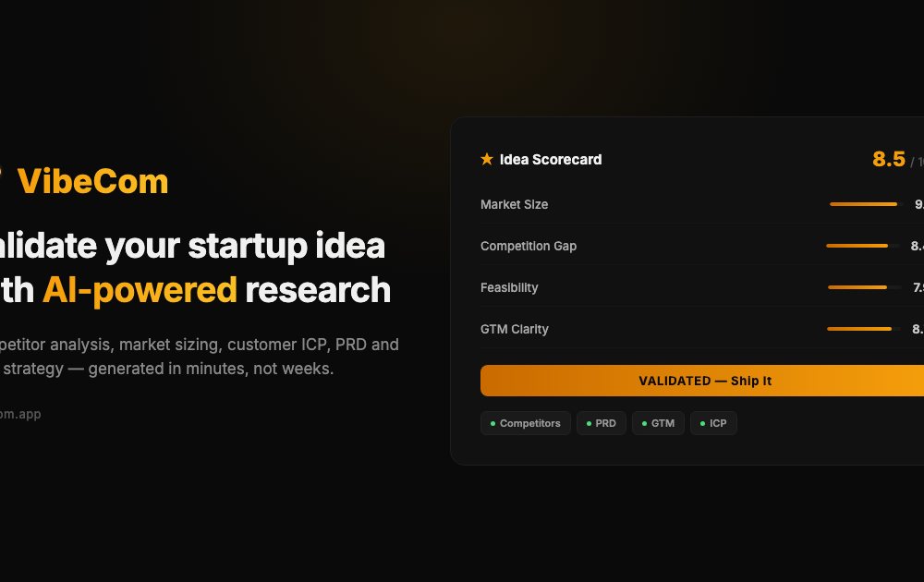Click the 8.5 overall score
Image resolution: width=924 pixels, height=582 pixels.
click(889, 159)
